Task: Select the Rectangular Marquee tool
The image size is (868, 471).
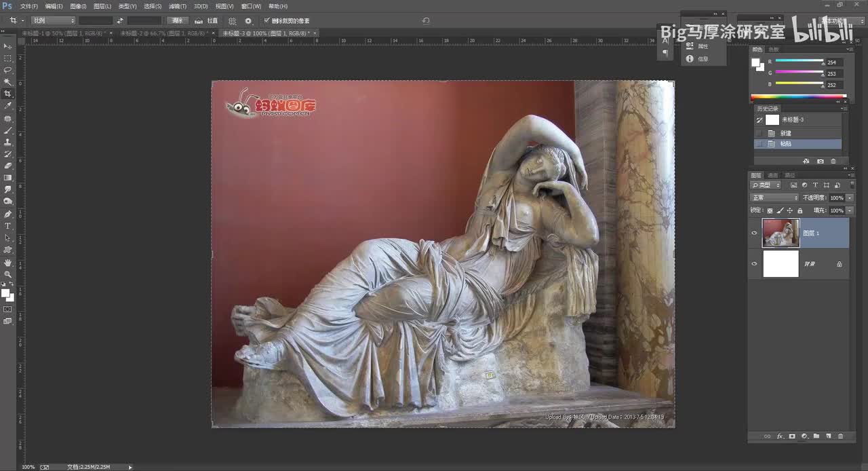Action: [8, 58]
